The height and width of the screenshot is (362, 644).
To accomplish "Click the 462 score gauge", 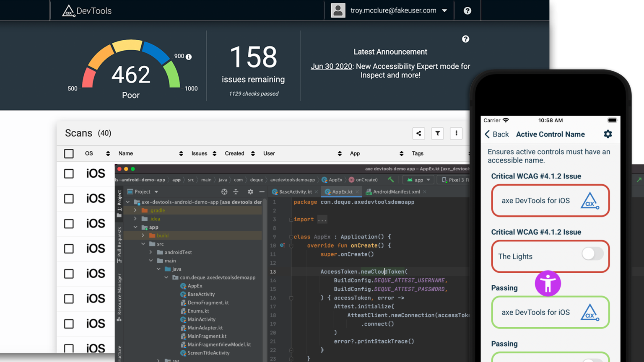I will (130, 75).
